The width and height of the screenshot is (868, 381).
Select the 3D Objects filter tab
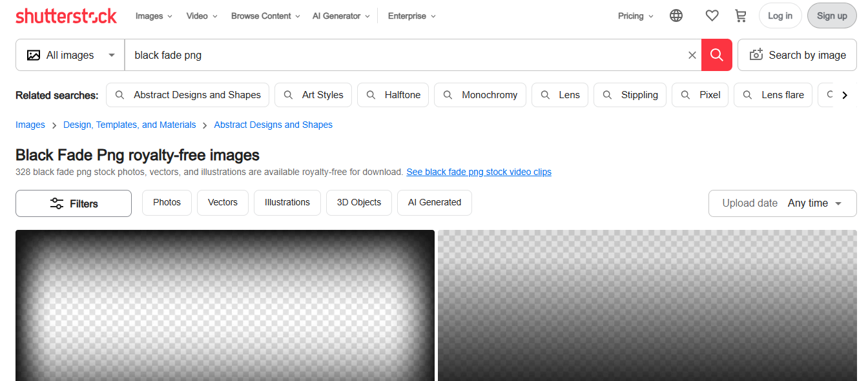coord(359,203)
